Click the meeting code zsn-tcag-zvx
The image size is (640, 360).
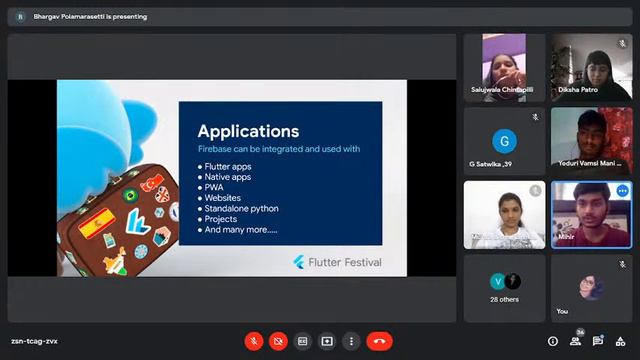pos(34,341)
